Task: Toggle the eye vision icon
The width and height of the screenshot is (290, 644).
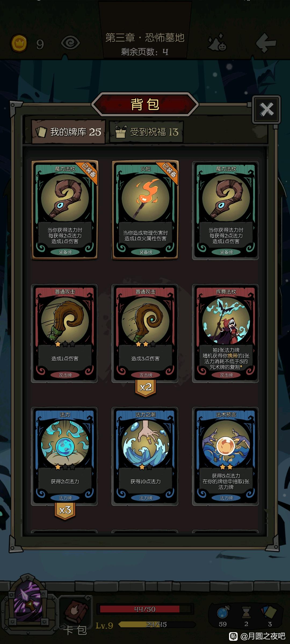Action: pyautogui.click(x=70, y=43)
